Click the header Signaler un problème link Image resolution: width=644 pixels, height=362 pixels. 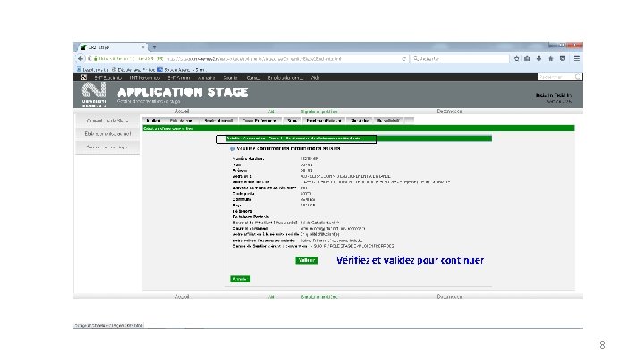tap(319, 111)
